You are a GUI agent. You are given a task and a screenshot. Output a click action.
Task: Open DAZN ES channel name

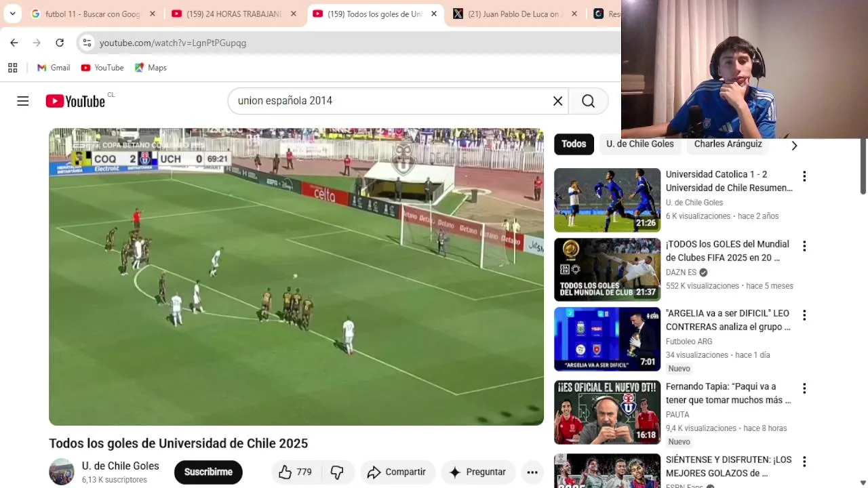(681, 272)
